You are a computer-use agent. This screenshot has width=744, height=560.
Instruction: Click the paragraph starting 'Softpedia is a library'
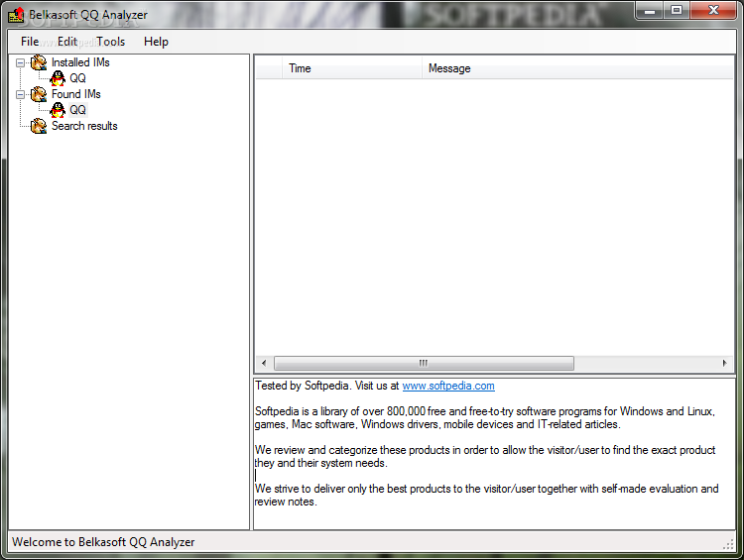(x=485, y=417)
